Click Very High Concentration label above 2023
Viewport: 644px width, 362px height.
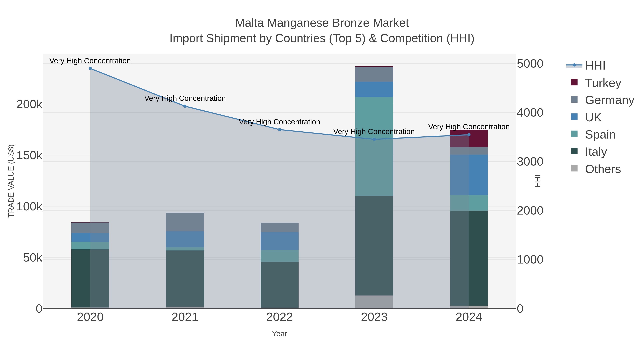pyautogui.click(x=374, y=132)
